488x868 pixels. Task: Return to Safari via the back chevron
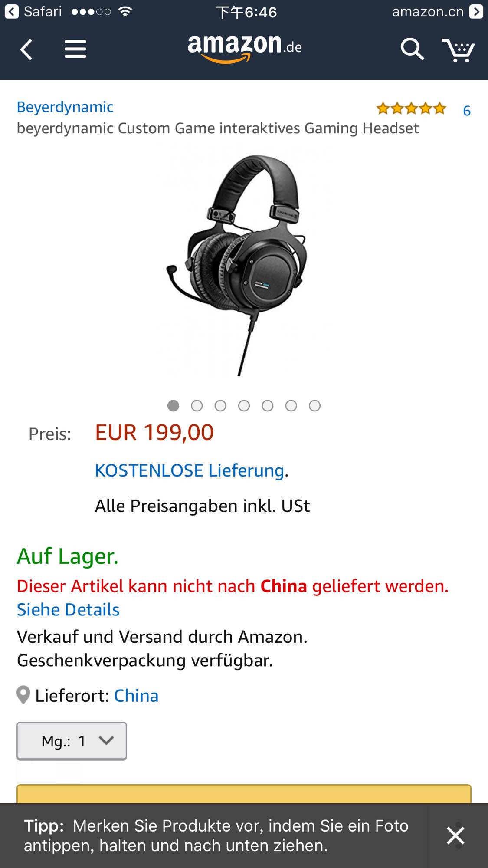tap(12, 12)
